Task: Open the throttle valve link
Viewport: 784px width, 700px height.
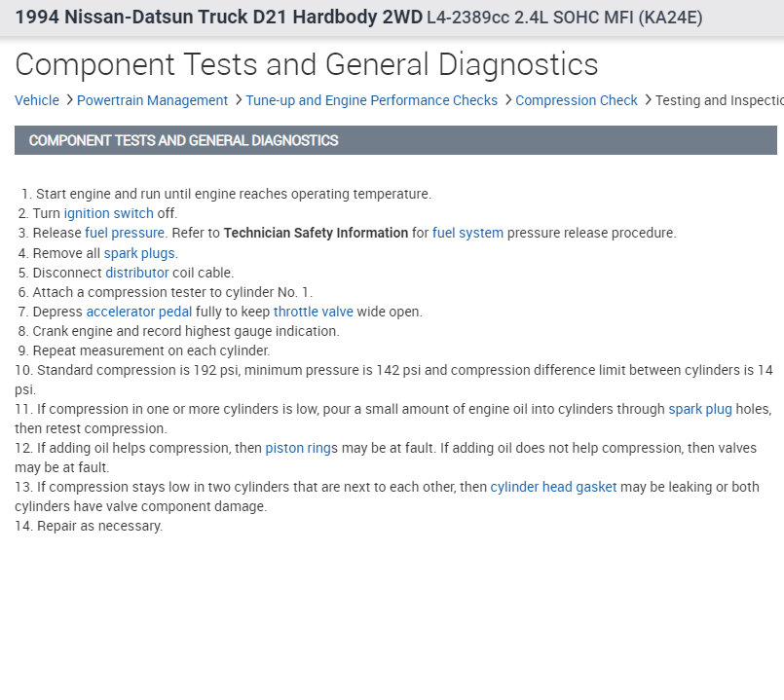Action: 313,312
